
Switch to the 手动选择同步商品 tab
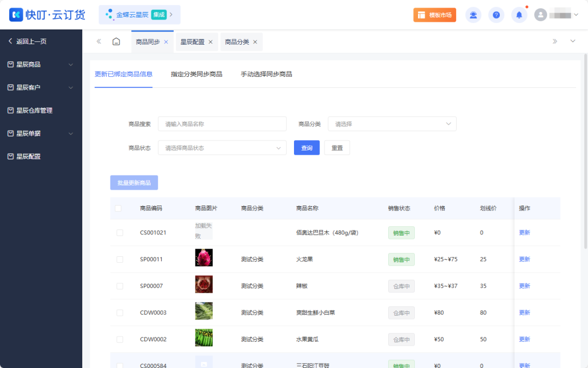pos(266,74)
